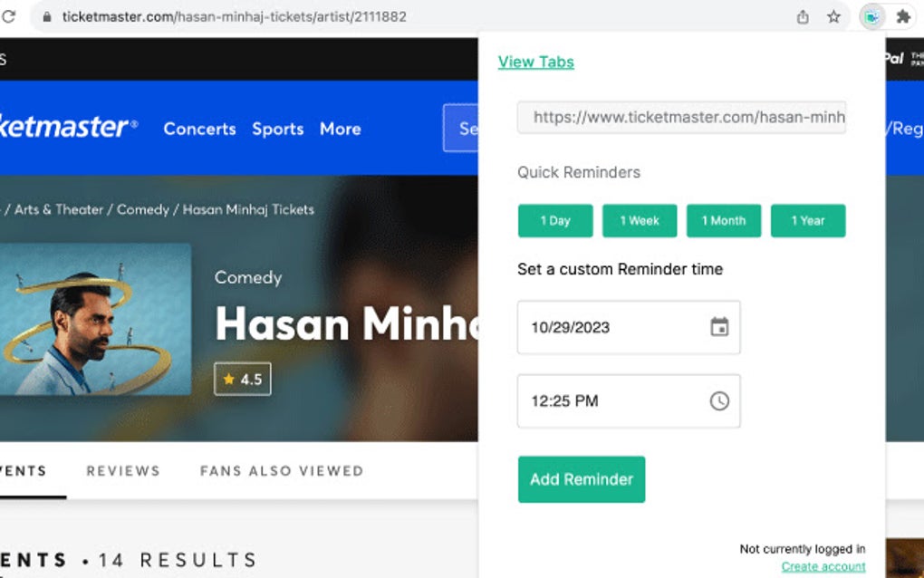The height and width of the screenshot is (578, 924).
Task: Click the 4.5 star rating badge
Action: (242, 379)
